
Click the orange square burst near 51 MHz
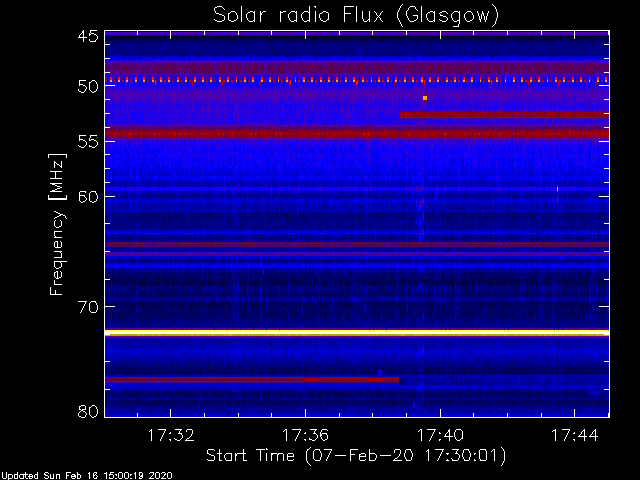pyautogui.click(x=425, y=98)
